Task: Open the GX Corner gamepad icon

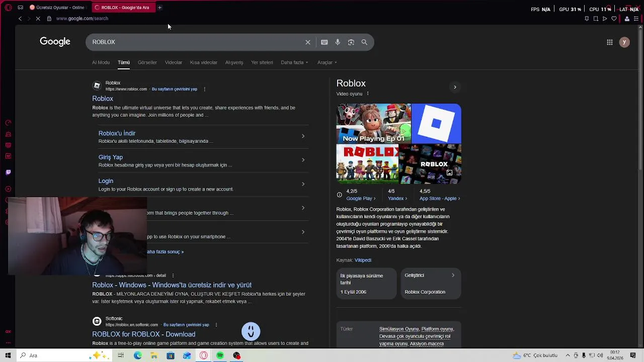Action: (x=20, y=8)
